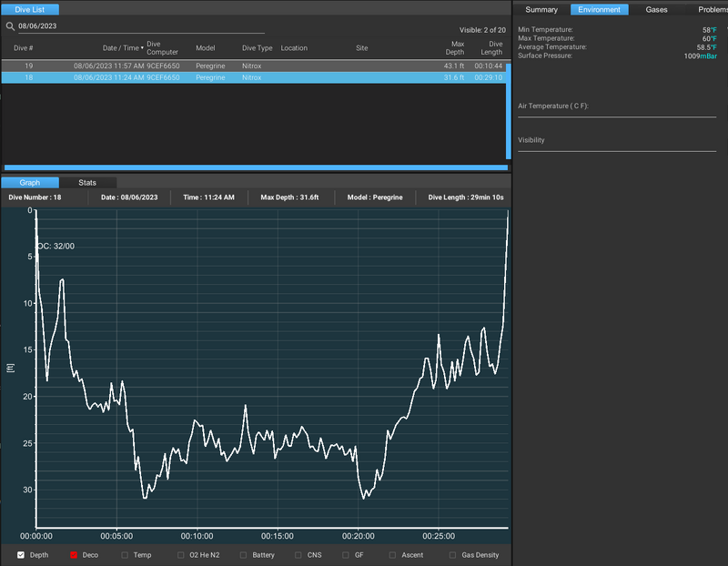Image resolution: width=728 pixels, height=566 pixels.
Task: Sort list by Dive Length column
Action: (x=491, y=47)
